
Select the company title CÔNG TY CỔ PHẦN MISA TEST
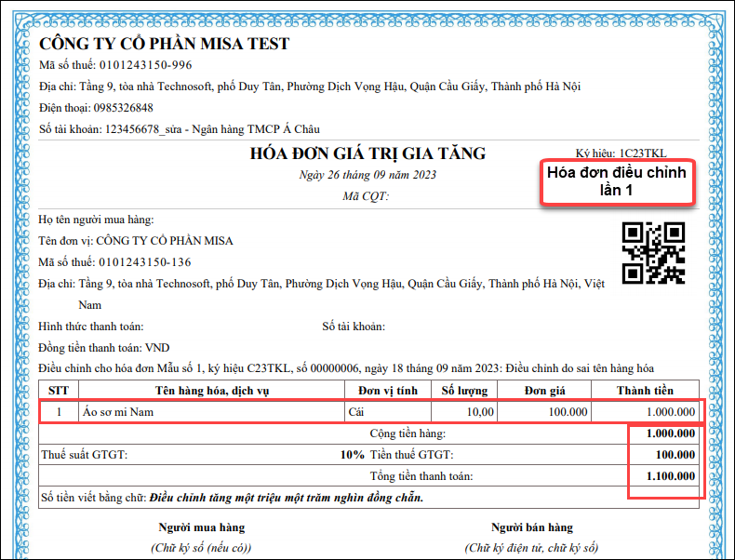coord(164,44)
